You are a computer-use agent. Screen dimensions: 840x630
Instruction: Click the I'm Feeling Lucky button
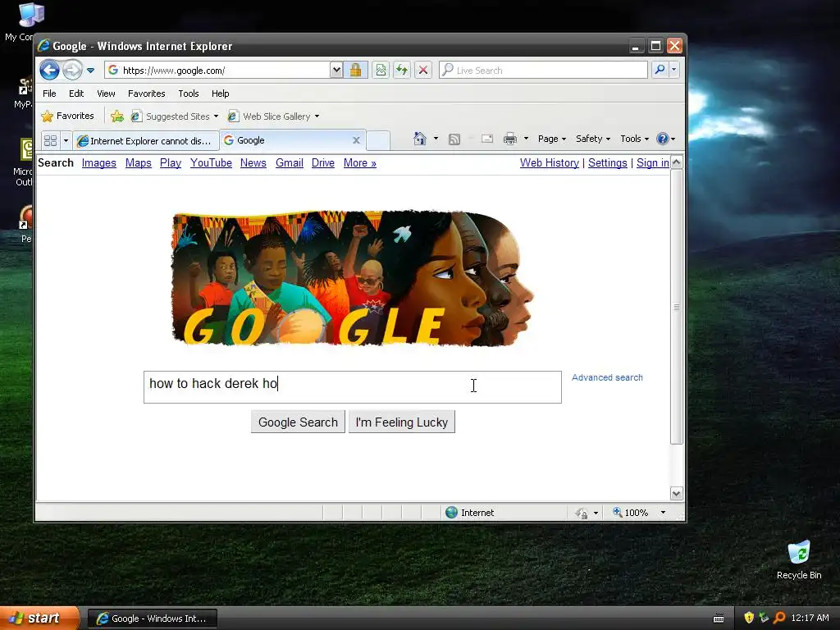tap(402, 422)
